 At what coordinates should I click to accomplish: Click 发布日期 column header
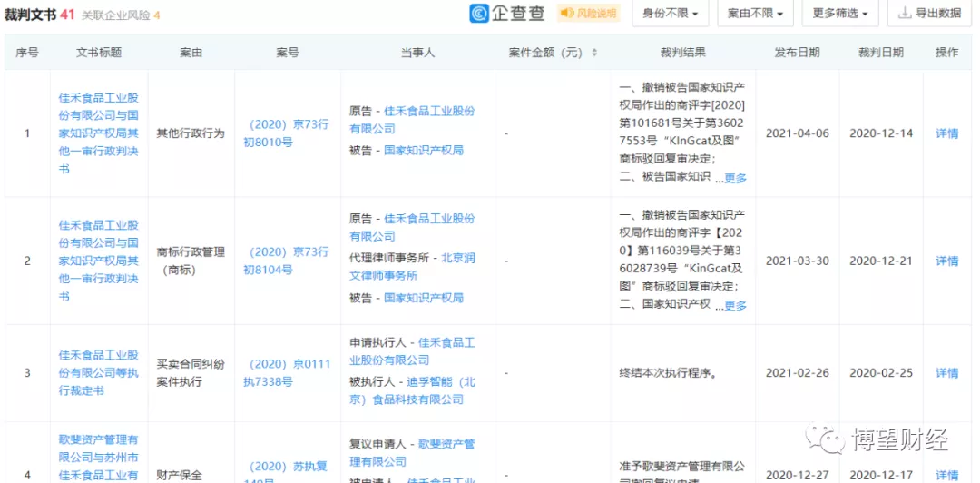(797, 54)
